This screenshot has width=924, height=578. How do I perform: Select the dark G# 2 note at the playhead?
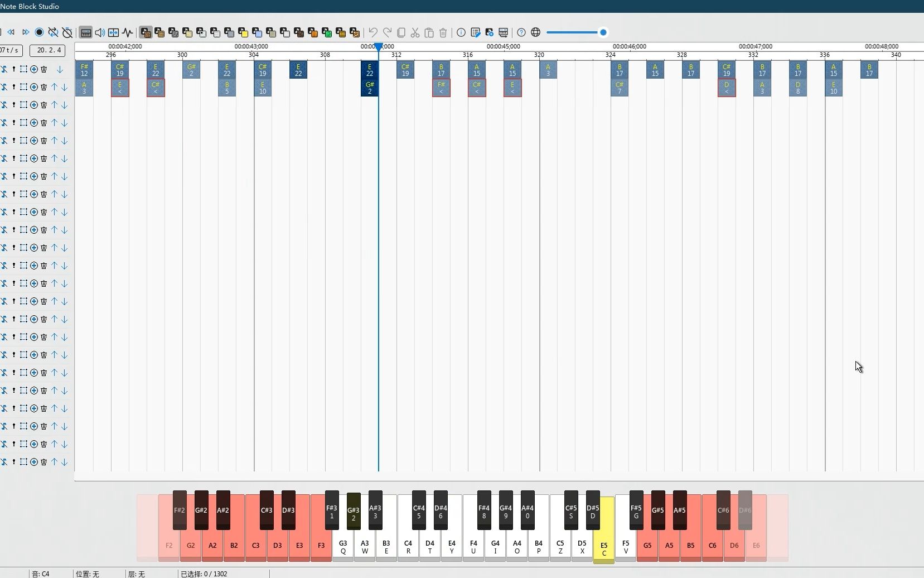370,88
